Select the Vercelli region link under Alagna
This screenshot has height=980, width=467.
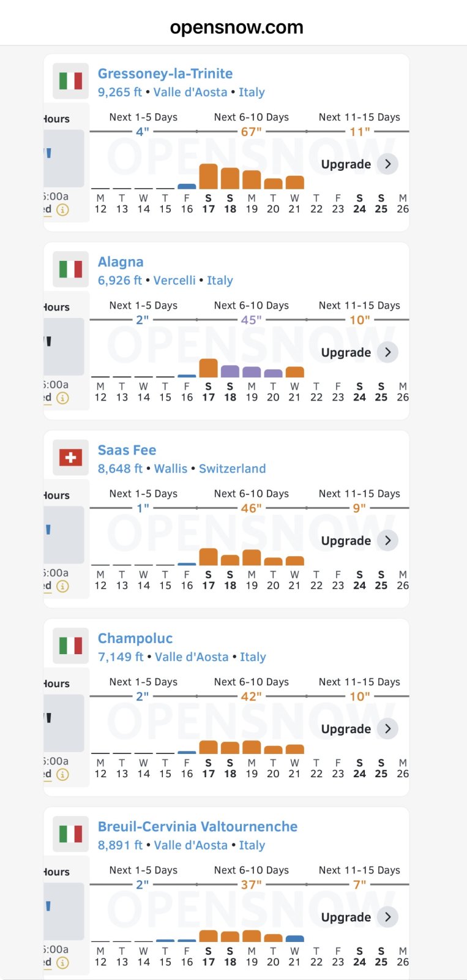(174, 281)
